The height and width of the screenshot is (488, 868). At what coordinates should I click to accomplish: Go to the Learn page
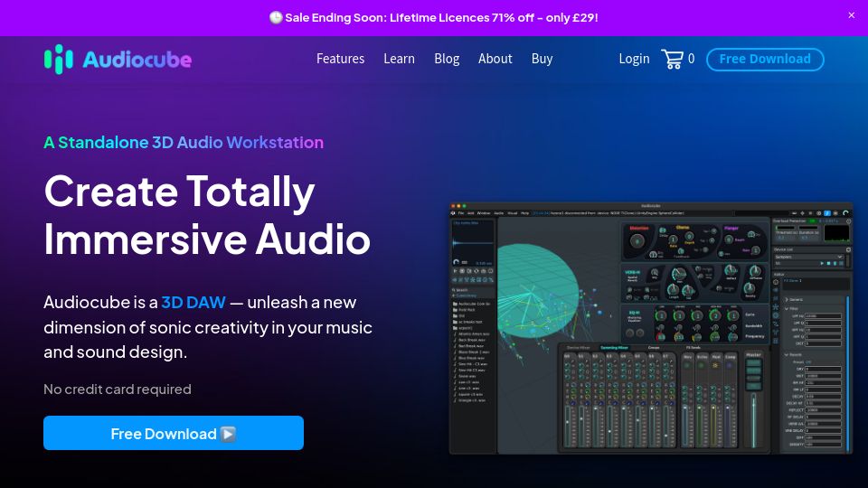[x=399, y=59]
